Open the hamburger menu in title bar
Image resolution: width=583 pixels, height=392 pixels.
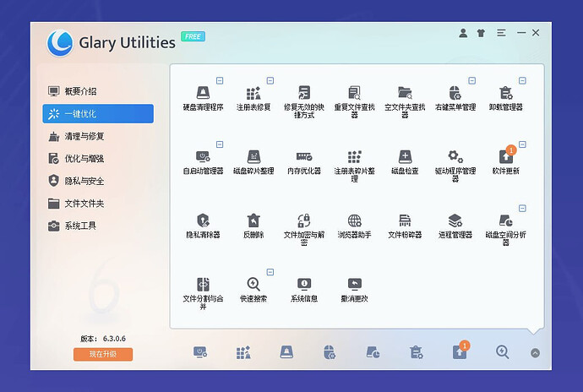point(501,33)
